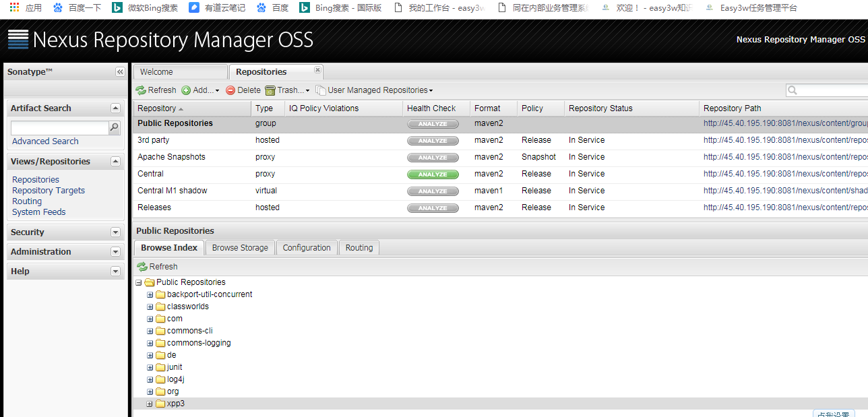
Task: Click green ANALYZE button for Central
Action: (433, 174)
